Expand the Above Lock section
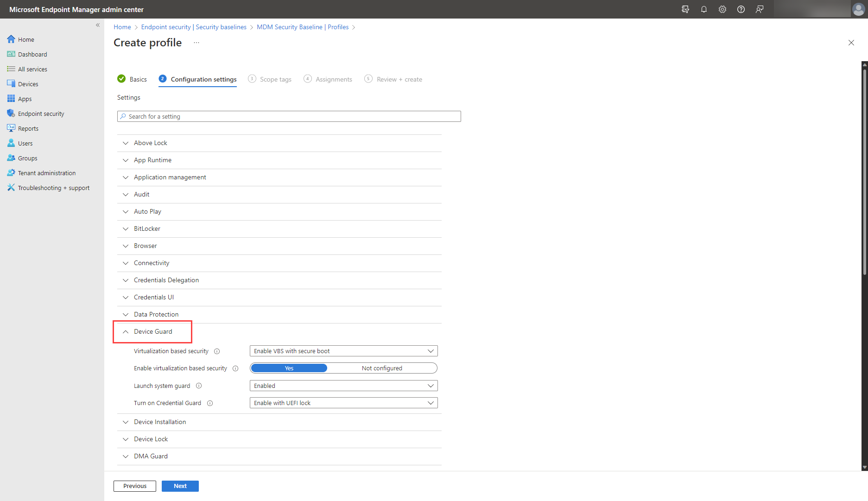868x501 pixels. coord(279,143)
